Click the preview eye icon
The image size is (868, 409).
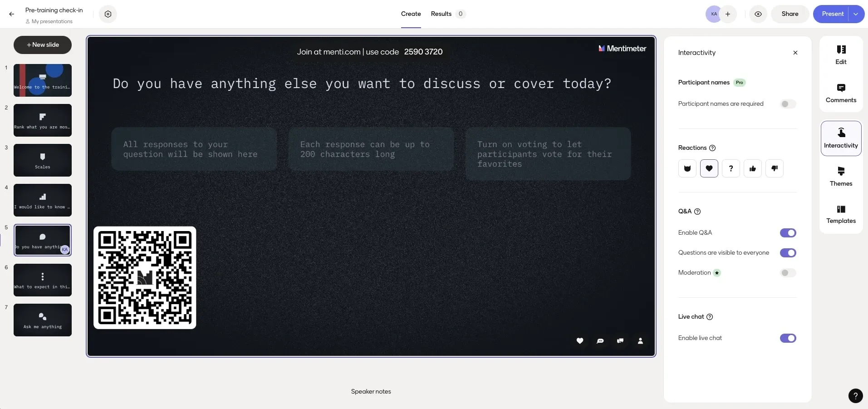click(758, 14)
